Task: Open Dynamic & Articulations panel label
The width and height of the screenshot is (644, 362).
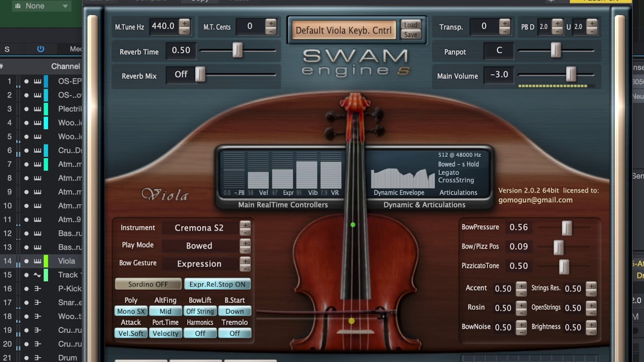Action: coord(424,205)
